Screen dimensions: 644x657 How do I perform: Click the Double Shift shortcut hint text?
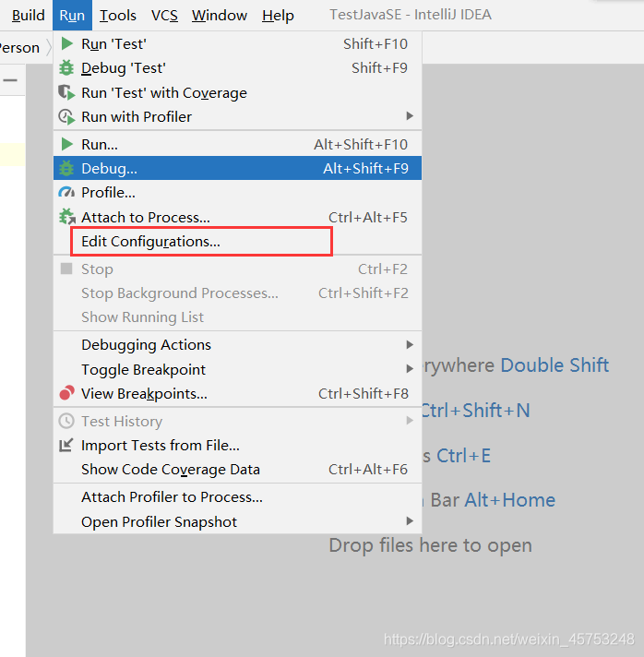point(555,365)
